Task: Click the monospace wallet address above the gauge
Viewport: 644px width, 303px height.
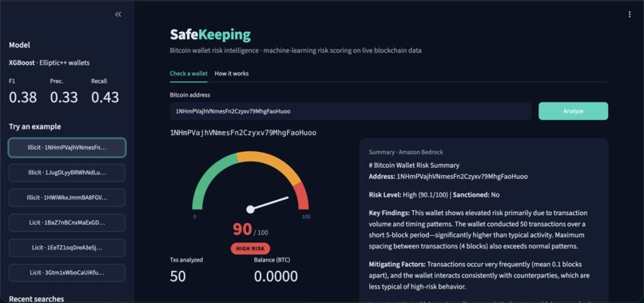Action: [243, 134]
